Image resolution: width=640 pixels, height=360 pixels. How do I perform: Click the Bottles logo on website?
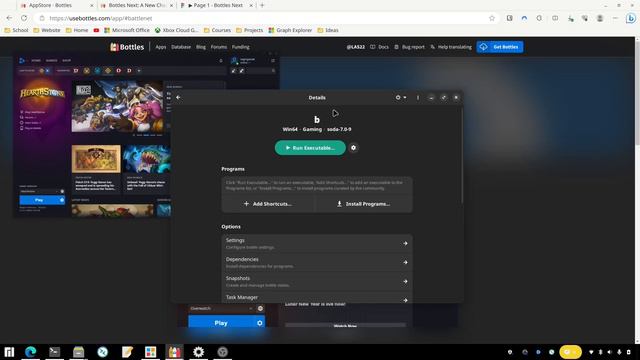[127, 47]
